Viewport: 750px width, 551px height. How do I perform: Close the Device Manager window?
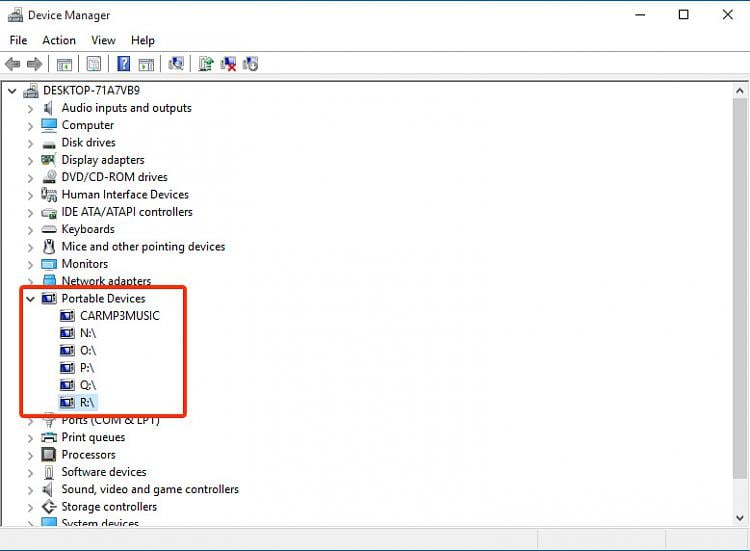[728, 15]
